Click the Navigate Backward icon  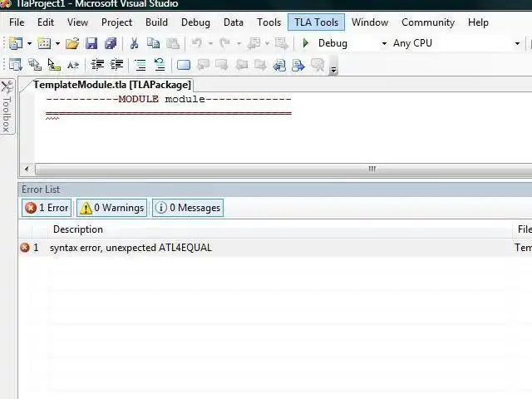tap(254, 43)
